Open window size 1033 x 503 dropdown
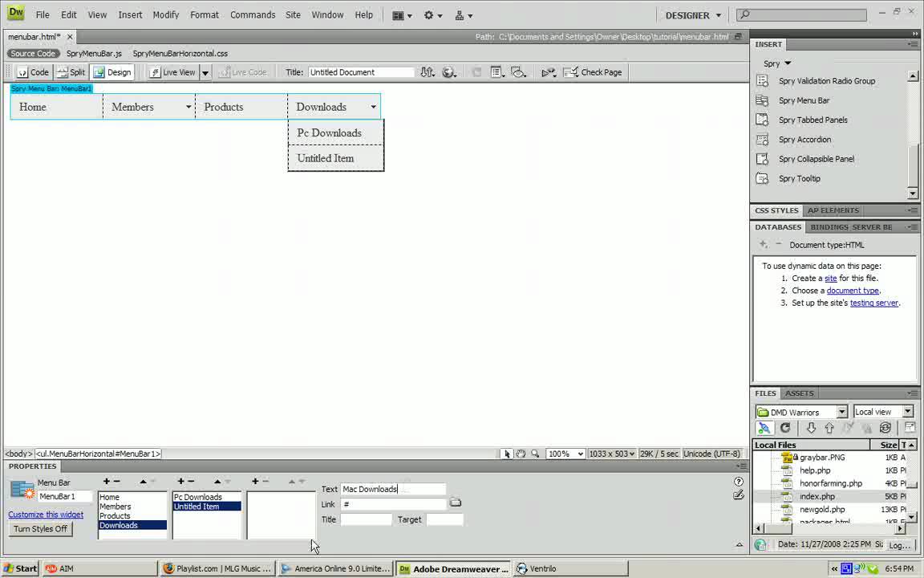Screen dimensions: 924x578 612,454
